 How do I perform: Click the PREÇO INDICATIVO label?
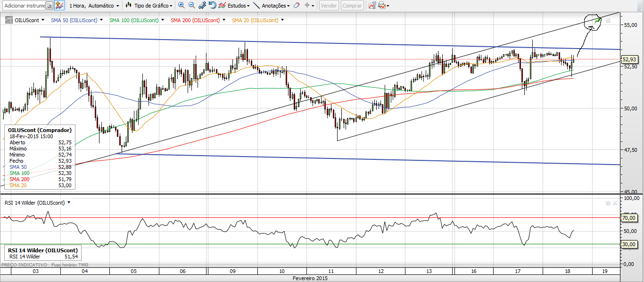pyautogui.click(x=24, y=265)
